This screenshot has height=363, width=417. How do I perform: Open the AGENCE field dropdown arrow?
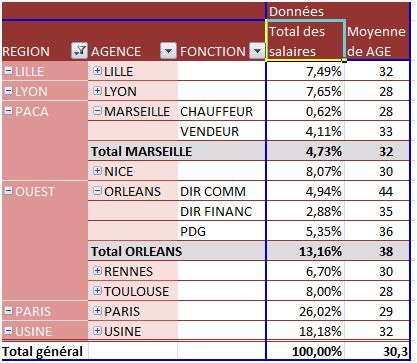tap(168, 51)
